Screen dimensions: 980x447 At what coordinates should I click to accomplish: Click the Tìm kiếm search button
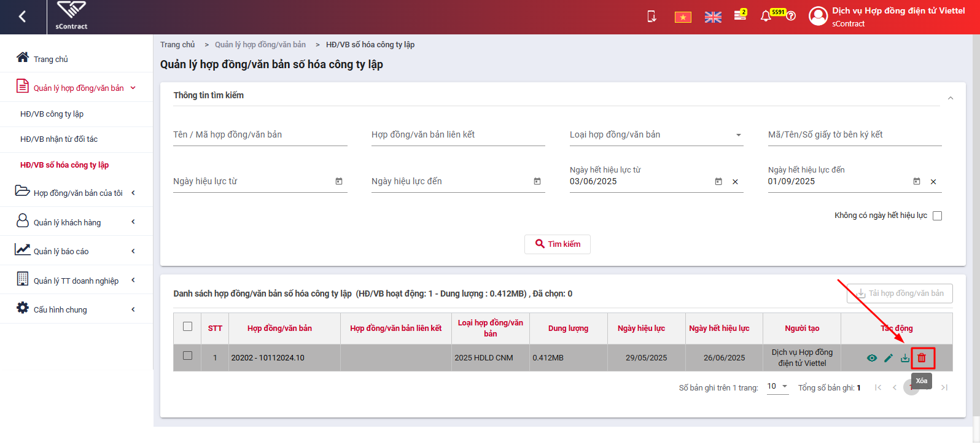[558, 244]
